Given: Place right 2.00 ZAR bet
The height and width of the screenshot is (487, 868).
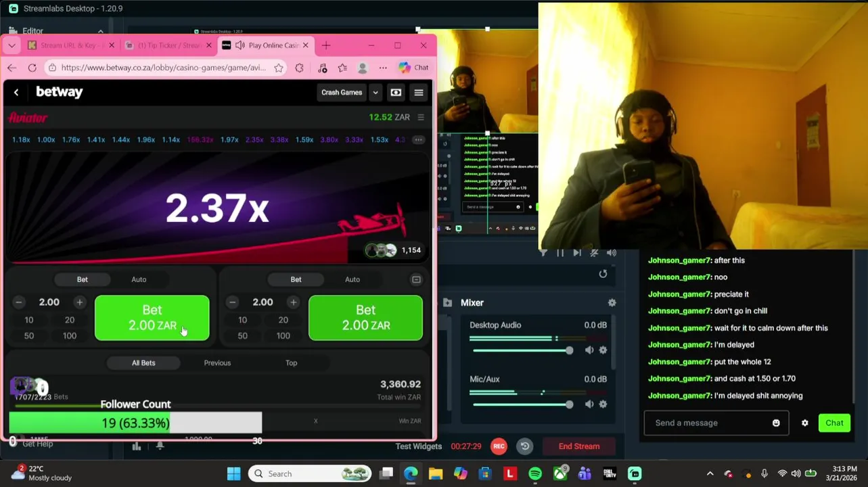Looking at the screenshot, I should tap(365, 318).
